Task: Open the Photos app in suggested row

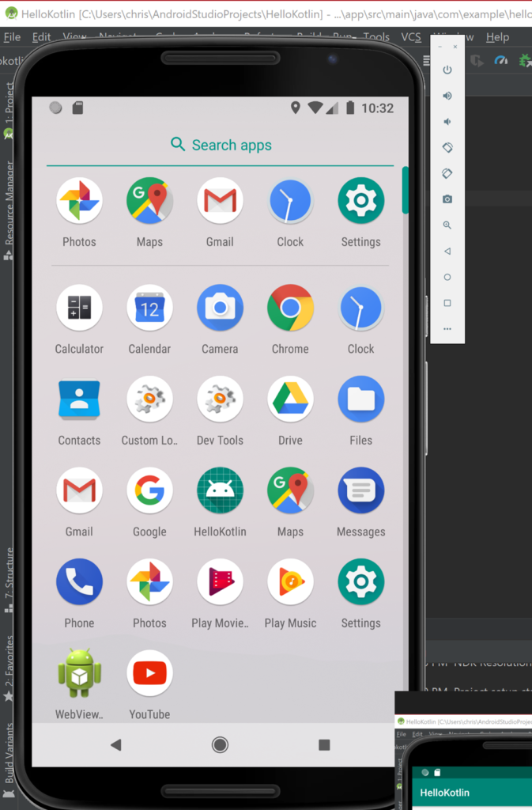Action: pyautogui.click(x=79, y=200)
